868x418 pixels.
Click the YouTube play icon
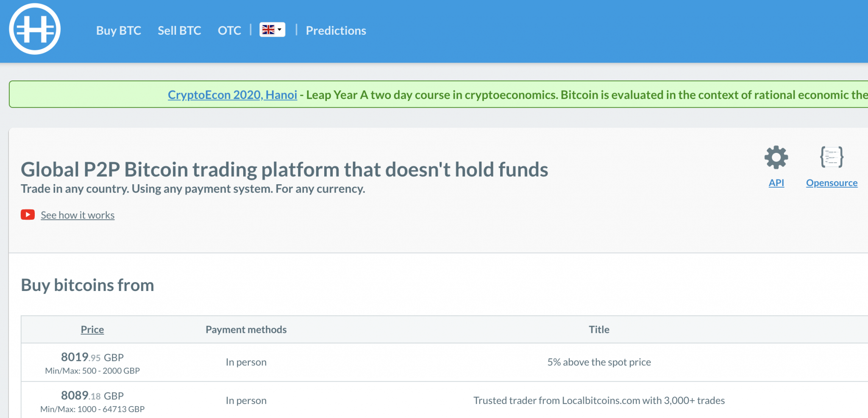click(x=27, y=215)
